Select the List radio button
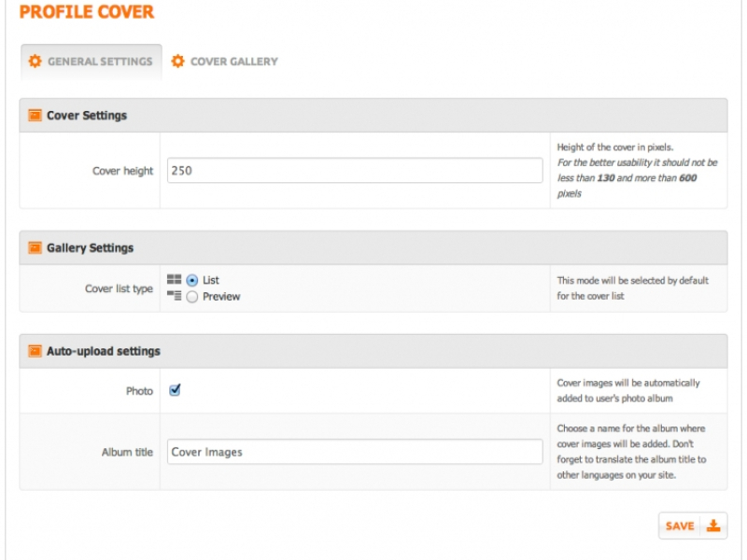The height and width of the screenshot is (560, 747). pos(191,280)
